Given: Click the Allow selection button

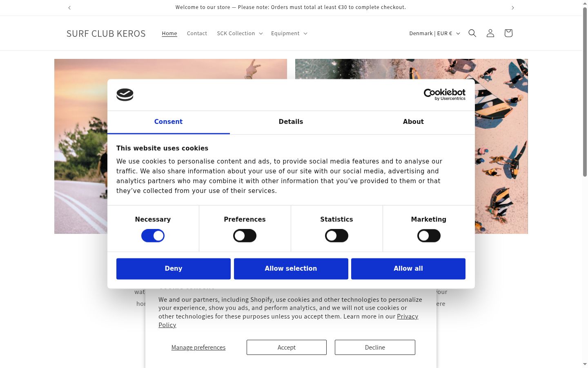Looking at the screenshot, I should pyautogui.click(x=291, y=269).
